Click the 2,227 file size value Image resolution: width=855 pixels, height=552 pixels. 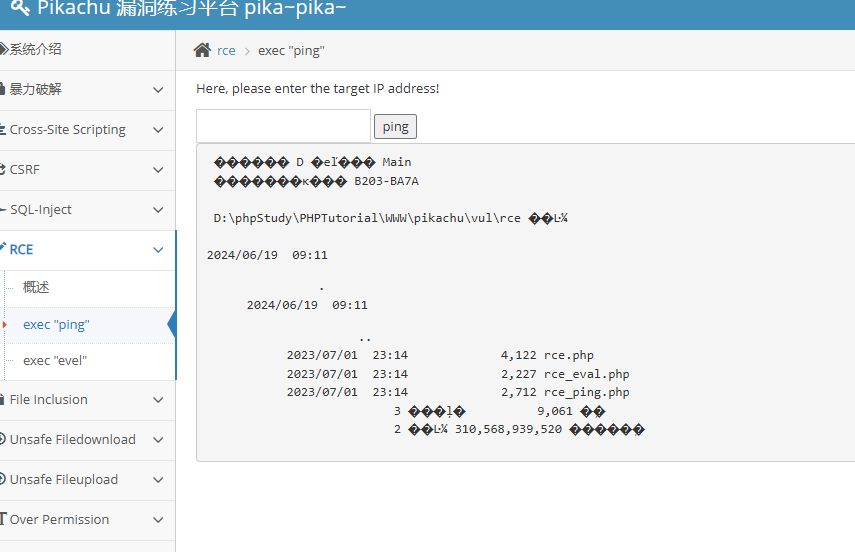click(x=519, y=374)
